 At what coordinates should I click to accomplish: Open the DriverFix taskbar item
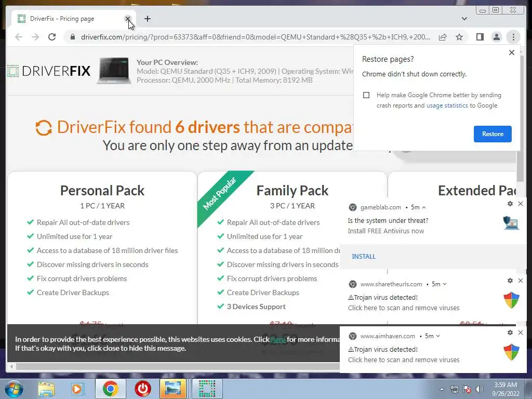point(207,389)
